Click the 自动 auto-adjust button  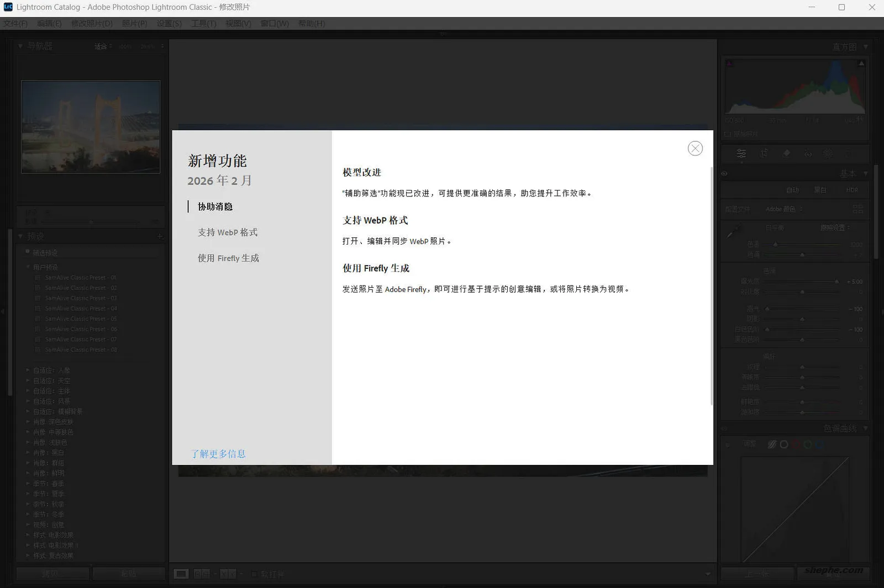coord(792,190)
